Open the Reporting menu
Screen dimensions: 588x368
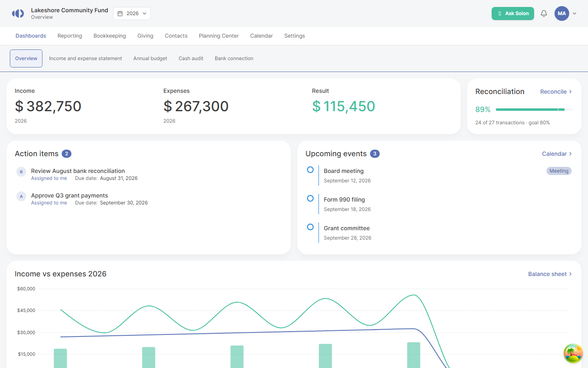[70, 36]
